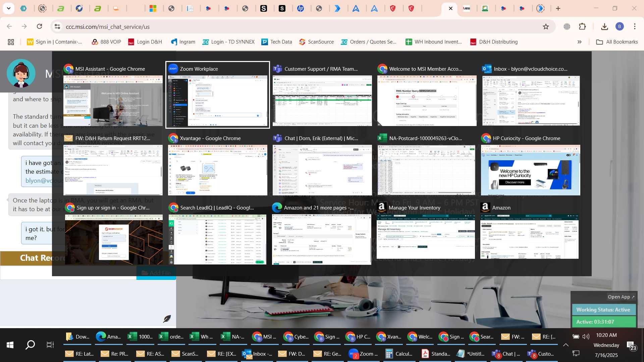
Task: Open Downloads folder from the taskbar
Action: point(78,337)
